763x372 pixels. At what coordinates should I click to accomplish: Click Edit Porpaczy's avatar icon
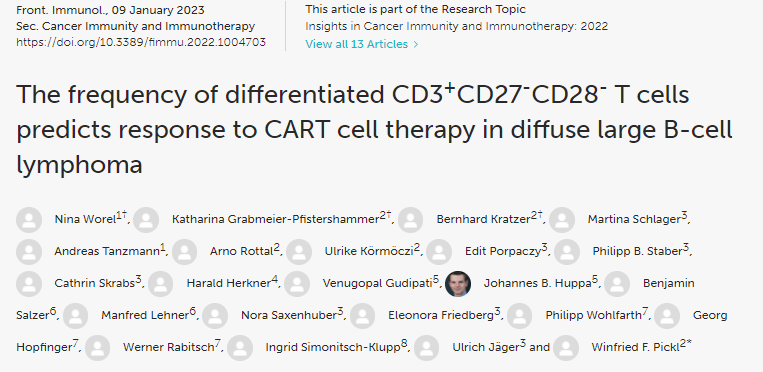tap(439, 252)
